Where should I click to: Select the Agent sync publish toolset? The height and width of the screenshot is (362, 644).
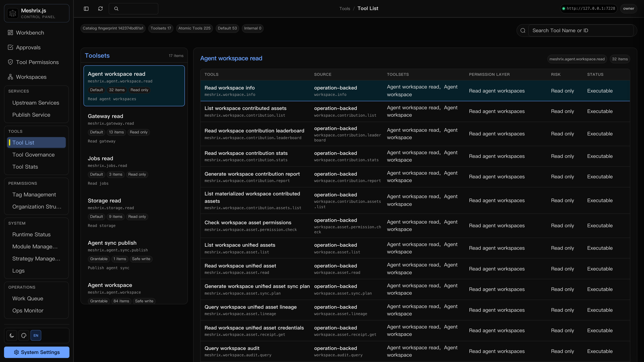click(134, 255)
